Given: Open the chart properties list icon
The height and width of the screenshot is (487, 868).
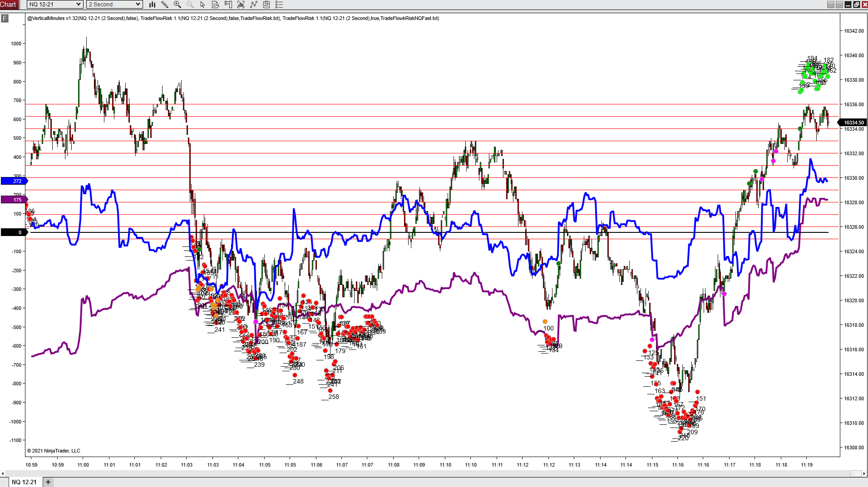Looking at the screenshot, I should (279, 5).
